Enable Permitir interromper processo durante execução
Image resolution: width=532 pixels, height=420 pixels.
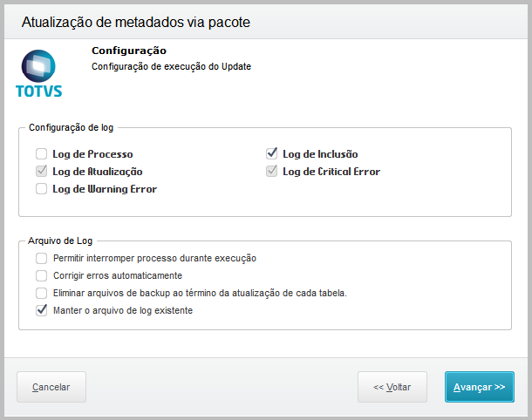pyautogui.click(x=41, y=258)
